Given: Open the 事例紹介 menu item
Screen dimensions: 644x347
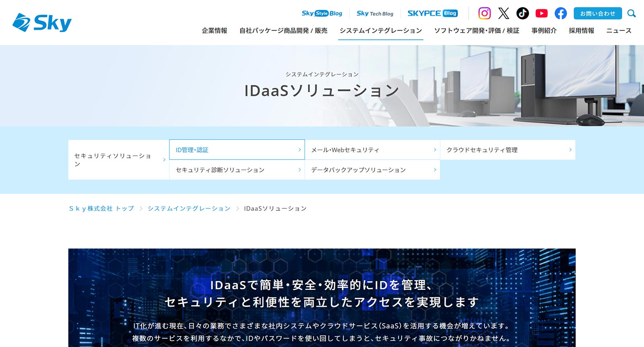Looking at the screenshot, I should point(544,31).
